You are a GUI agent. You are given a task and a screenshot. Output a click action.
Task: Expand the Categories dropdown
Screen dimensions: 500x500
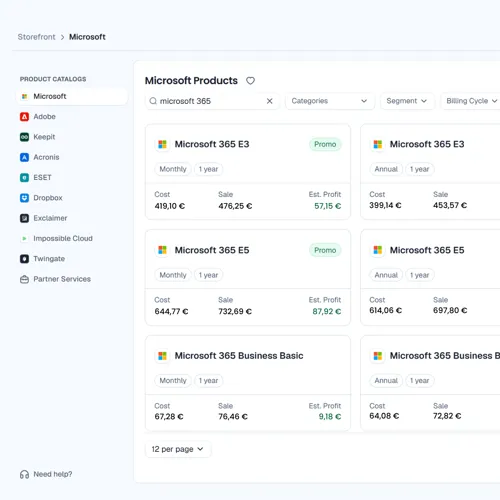pyautogui.click(x=330, y=101)
